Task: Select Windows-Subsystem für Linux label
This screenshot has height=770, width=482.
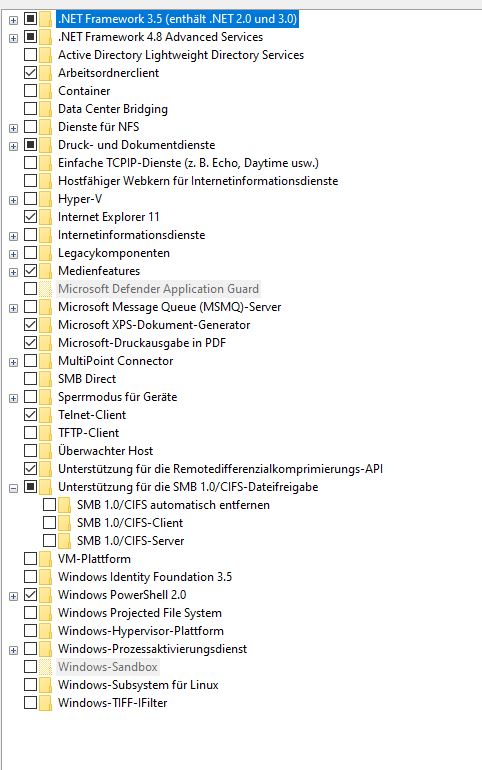Action: coord(138,685)
